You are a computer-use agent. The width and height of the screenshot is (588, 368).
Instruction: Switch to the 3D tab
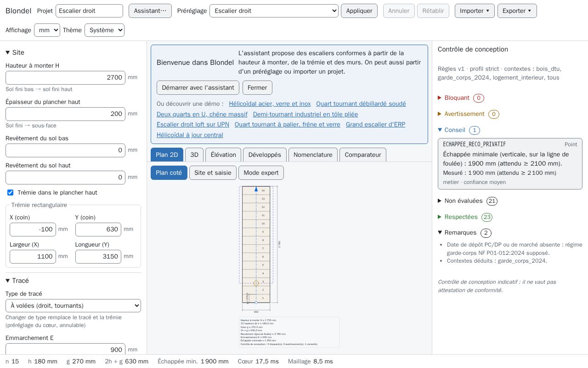[x=194, y=155]
